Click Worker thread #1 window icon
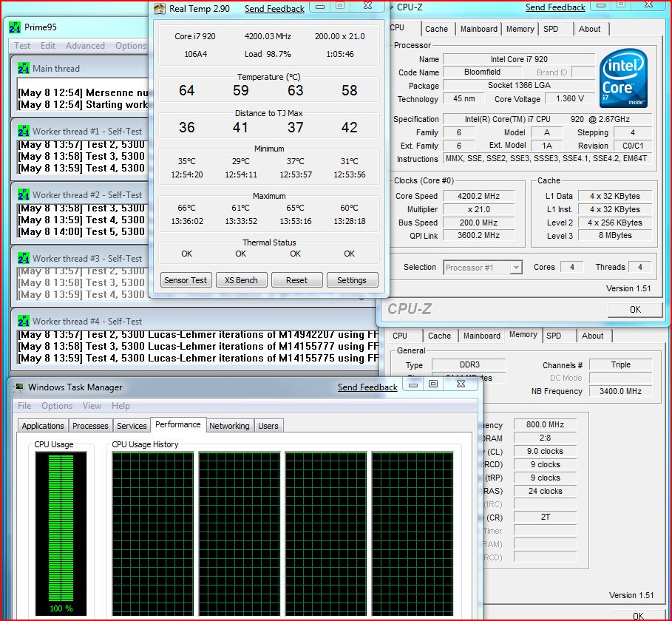The height and width of the screenshot is (621, 672). coord(23,131)
